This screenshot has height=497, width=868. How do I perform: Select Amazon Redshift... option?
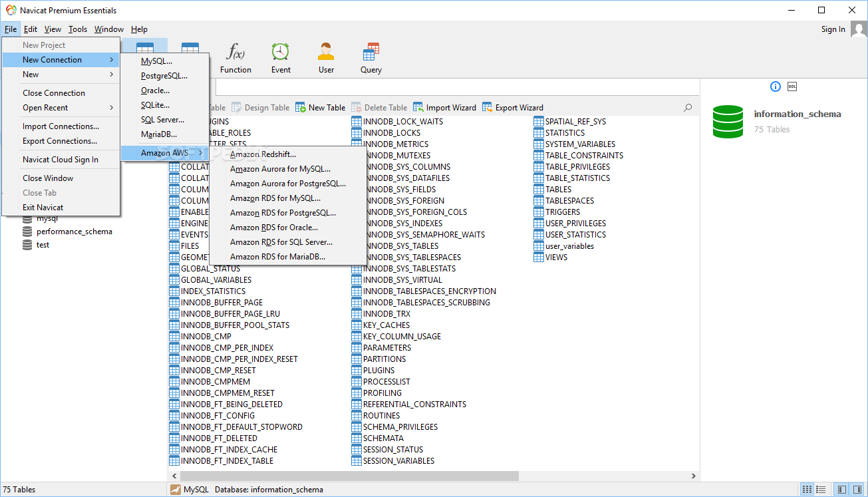(x=287, y=154)
